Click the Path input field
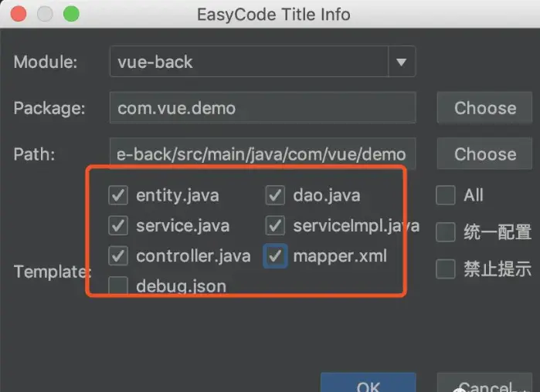Screen dimensions: 540x392 tap(263, 154)
